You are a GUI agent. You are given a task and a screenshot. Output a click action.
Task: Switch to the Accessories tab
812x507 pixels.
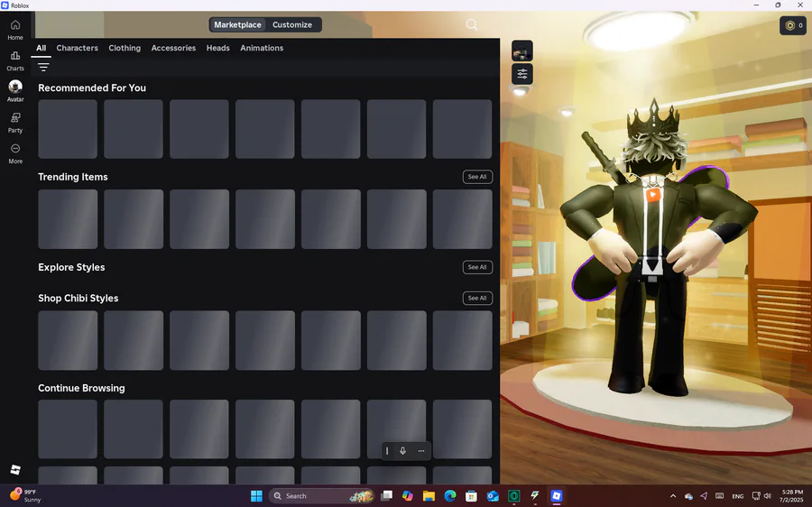click(173, 48)
